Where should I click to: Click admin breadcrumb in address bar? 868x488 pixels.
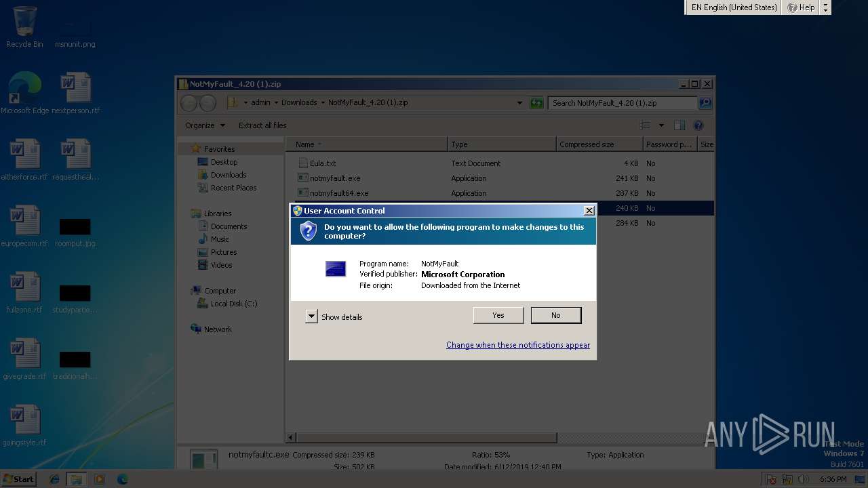pos(260,103)
